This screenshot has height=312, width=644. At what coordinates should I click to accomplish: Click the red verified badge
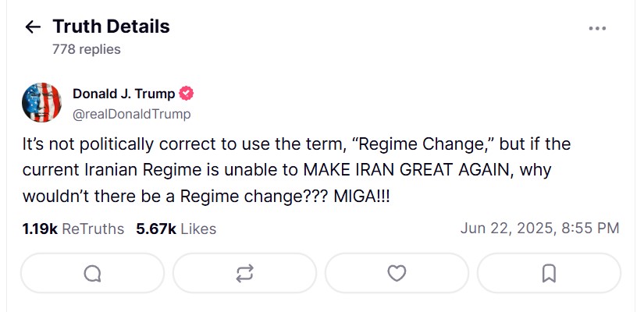[x=187, y=94]
